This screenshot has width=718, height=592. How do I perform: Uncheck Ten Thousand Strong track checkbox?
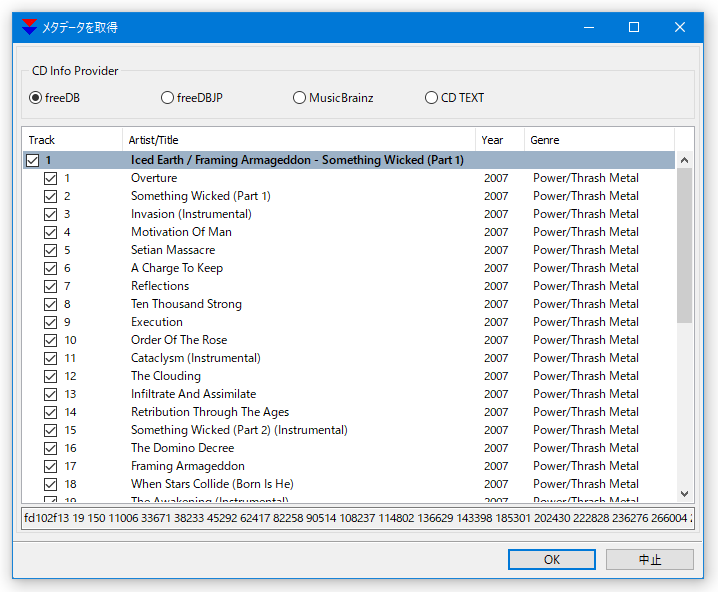tap(50, 304)
